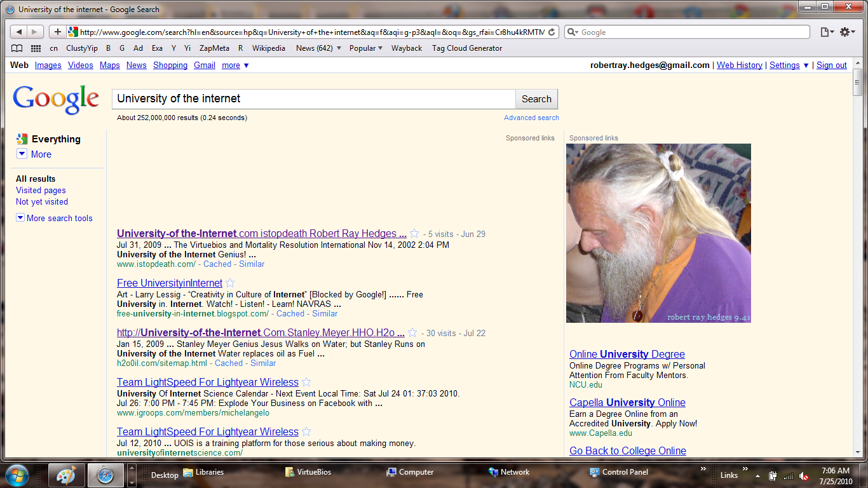The width and height of the screenshot is (868, 488).
Task: Click Sign out link
Action: [832, 65]
